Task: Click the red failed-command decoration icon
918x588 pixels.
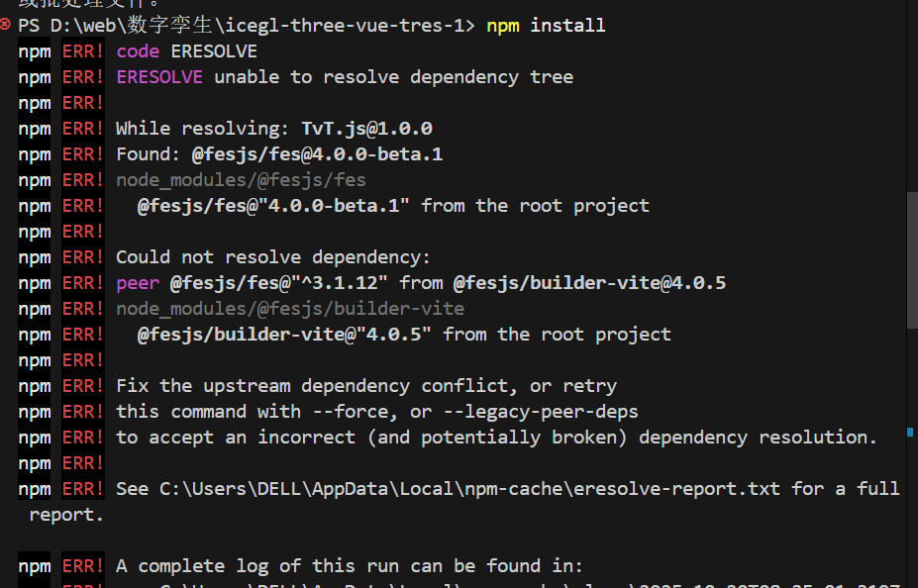Action: click(7, 26)
